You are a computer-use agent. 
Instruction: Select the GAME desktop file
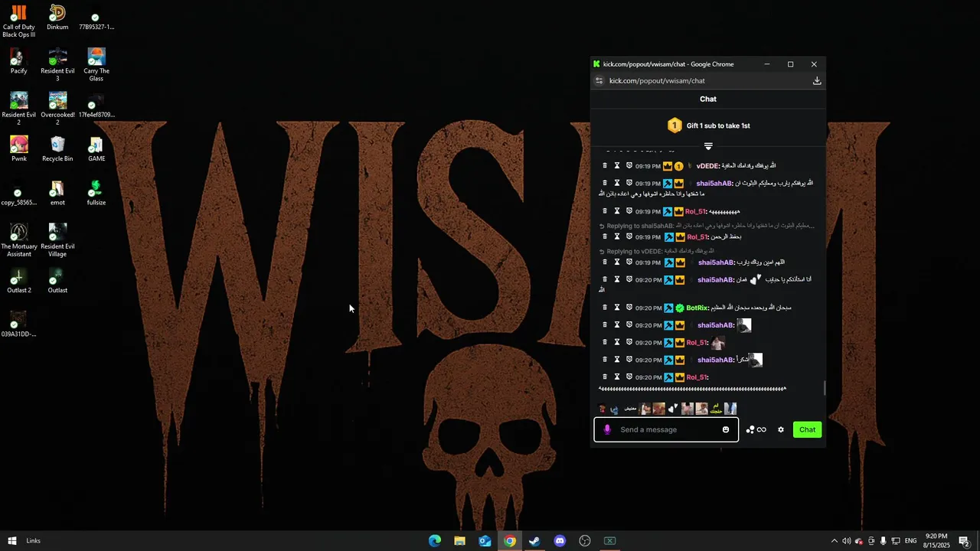96,149
